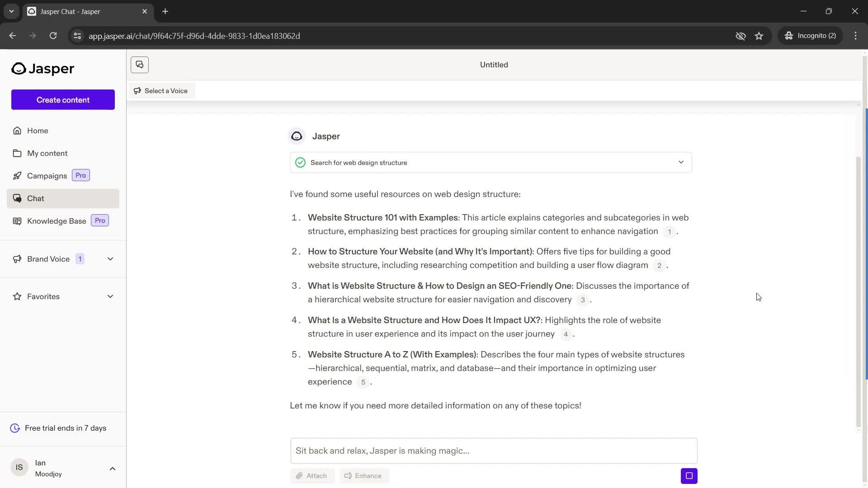
Task: Open citation 3 reference badge
Action: click(x=583, y=300)
